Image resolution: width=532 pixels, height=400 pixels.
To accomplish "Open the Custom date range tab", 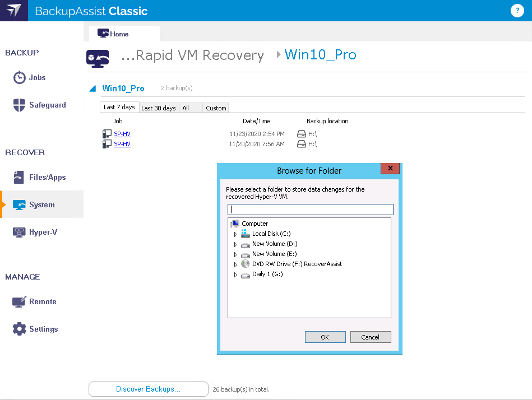I will click(216, 108).
